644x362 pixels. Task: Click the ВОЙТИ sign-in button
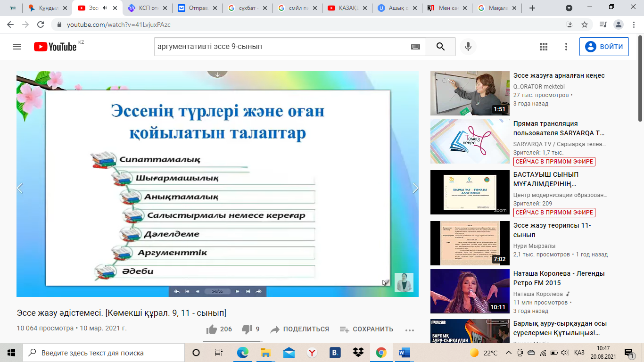pos(604,47)
